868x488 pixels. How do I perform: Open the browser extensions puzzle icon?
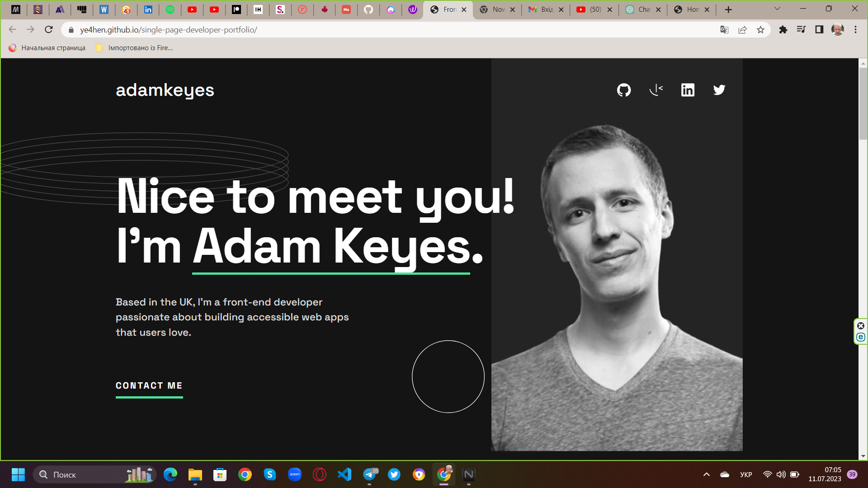click(x=783, y=30)
